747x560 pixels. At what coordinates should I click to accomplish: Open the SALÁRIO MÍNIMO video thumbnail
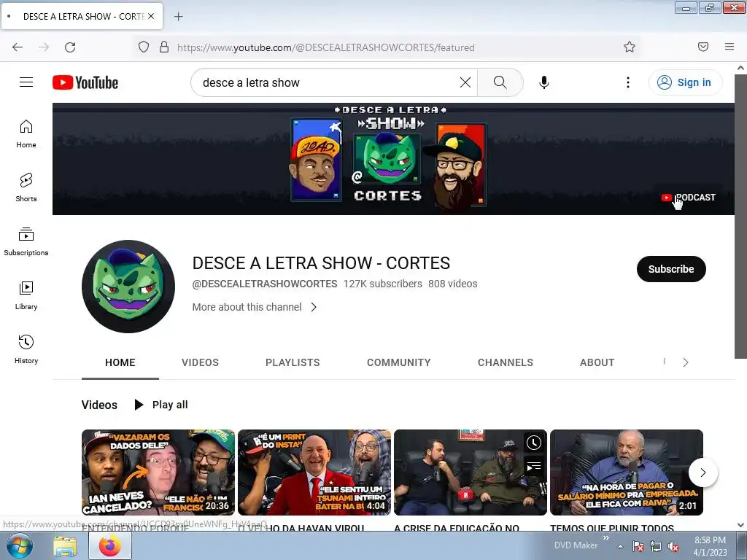point(627,472)
